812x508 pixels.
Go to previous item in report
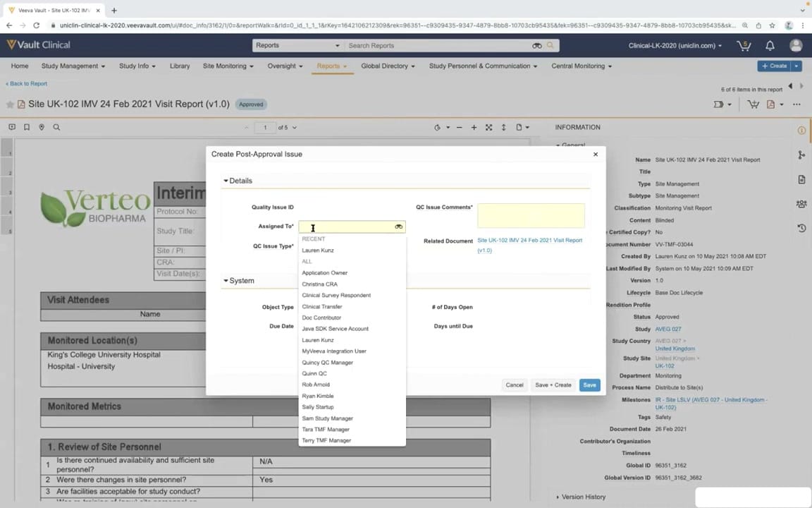pyautogui.click(x=790, y=86)
